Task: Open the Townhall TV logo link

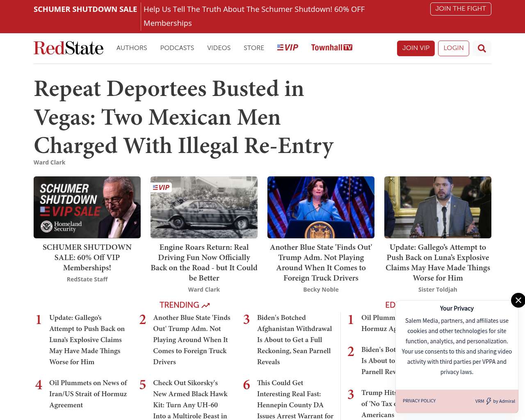Action: (x=331, y=48)
